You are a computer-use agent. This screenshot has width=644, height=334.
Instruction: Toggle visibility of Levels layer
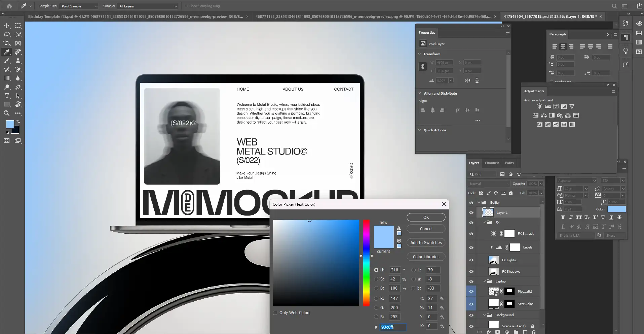click(x=471, y=247)
